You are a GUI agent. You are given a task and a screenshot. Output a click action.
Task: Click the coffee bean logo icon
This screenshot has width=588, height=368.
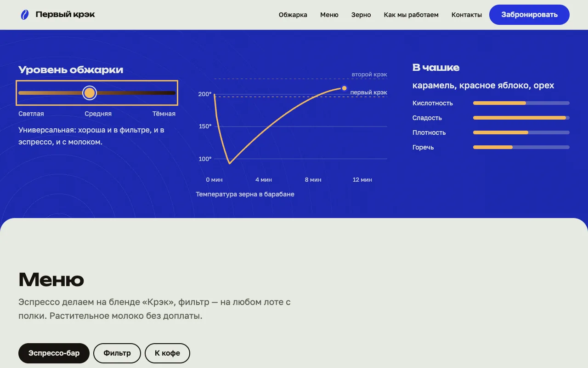(24, 15)
